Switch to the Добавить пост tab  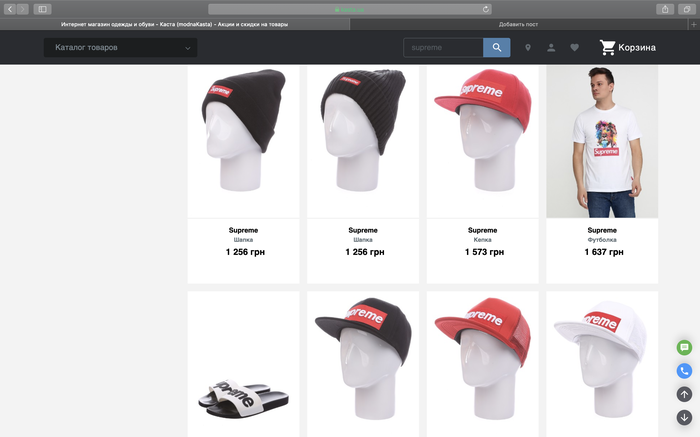518,23
